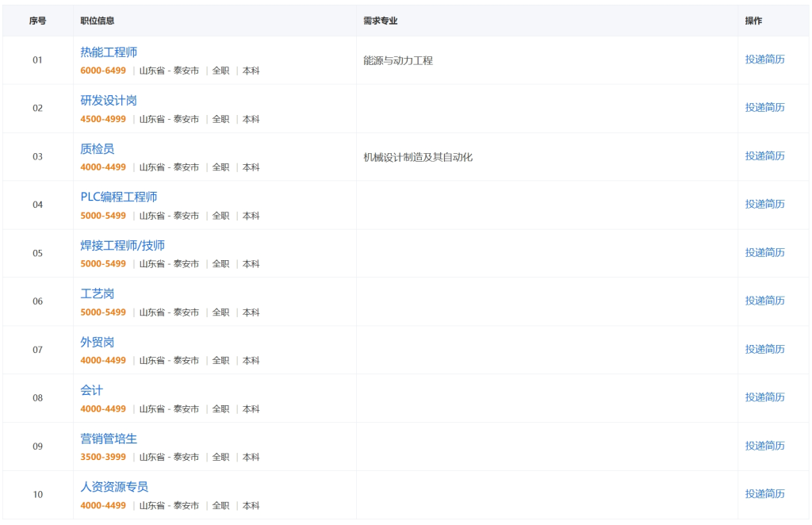Select the 机械设计制造及其自动化 major text
812x525 pixels.
(418, 157)
